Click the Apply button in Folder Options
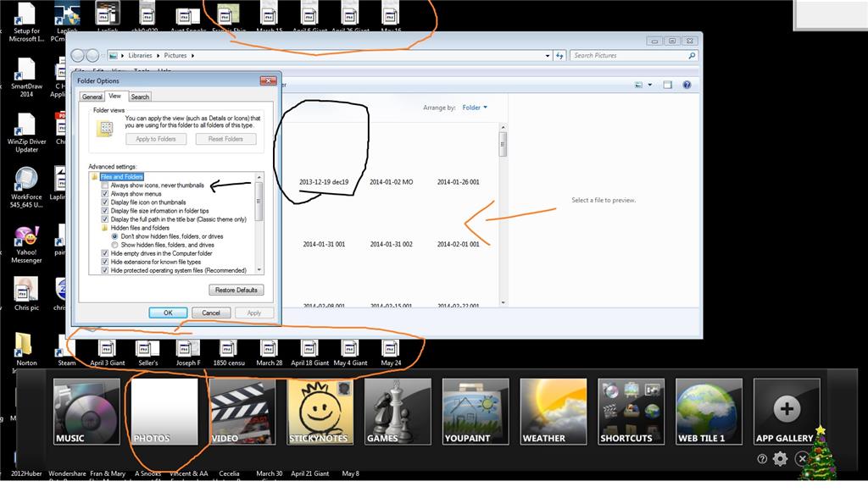868x498 pixels. [x=254, y=313]
